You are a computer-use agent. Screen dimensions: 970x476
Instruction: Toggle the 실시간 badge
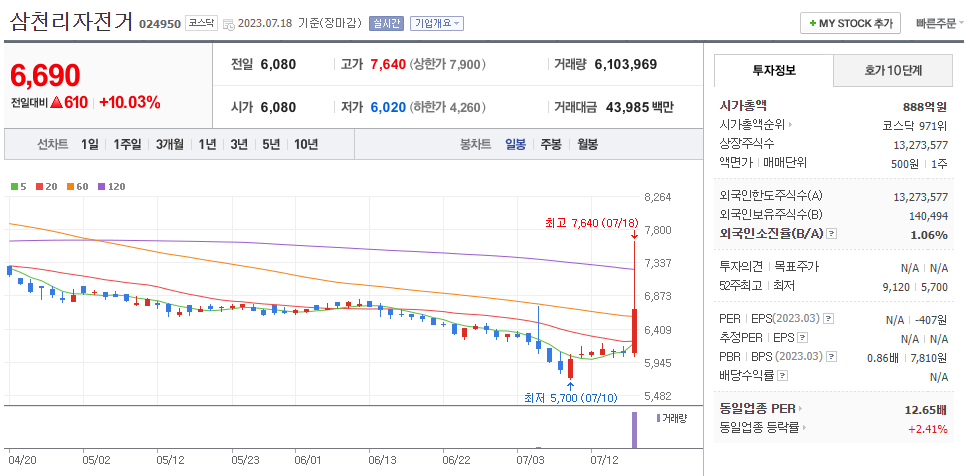(x=385, y=24)
